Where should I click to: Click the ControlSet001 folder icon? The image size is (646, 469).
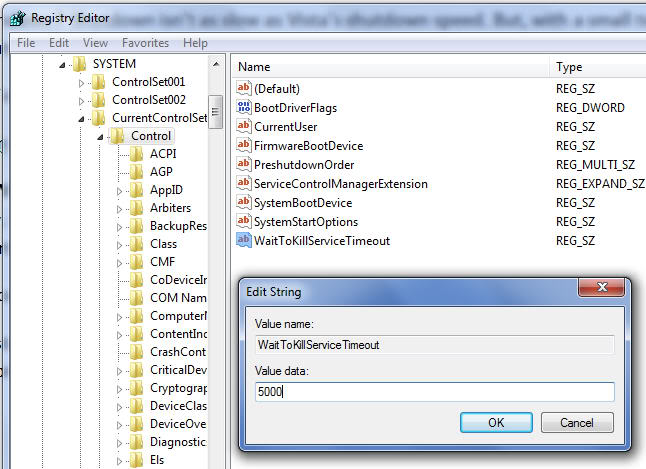98,82
